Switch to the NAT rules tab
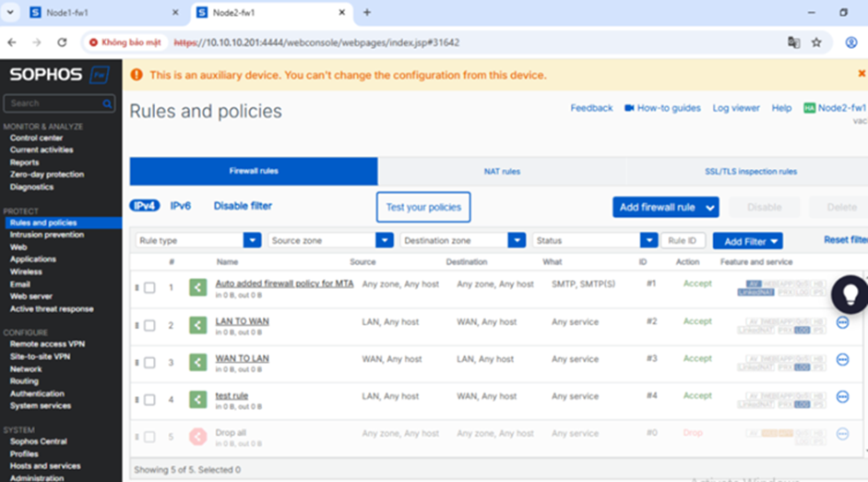Viewport: 868px width, 482px height. click(502, 172)
